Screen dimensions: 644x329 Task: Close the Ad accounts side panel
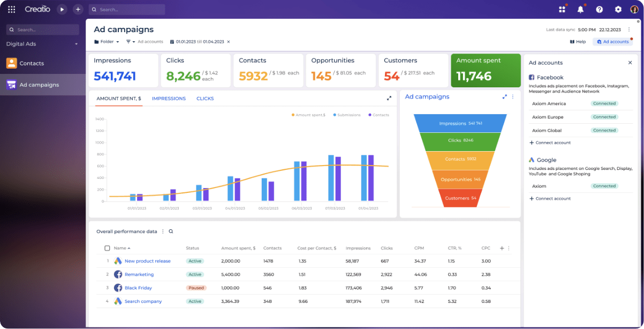point(630,63)
